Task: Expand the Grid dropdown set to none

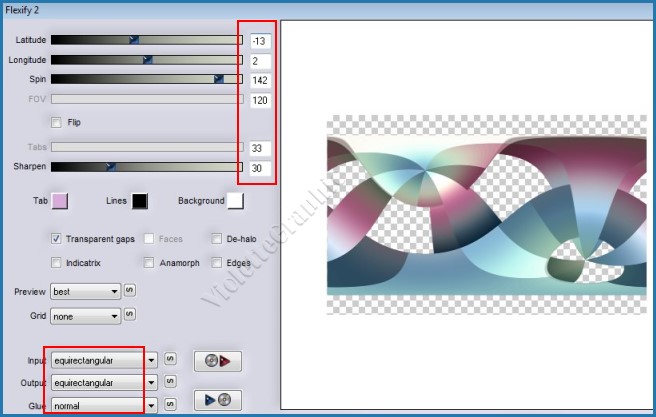Action: click(x=85, y=316)
